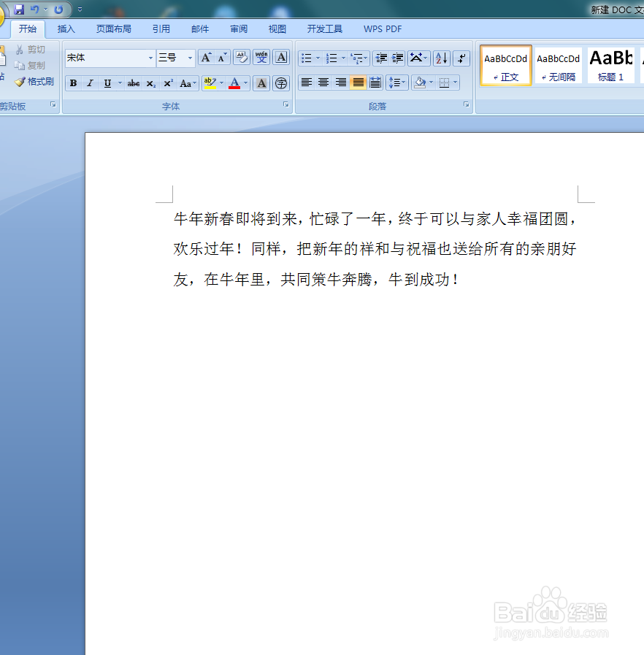Viewport: 644px width, 655px height.
Task: Apply paragraph borders icon
Action: (x=445, y=83)
